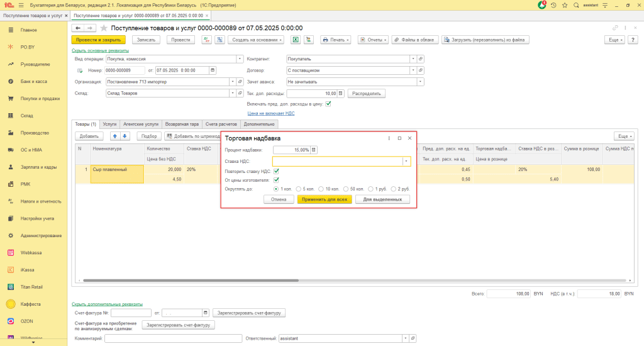Click Процент надбавки input field
This screenshot has width=644, height=346.
point(292,150)
